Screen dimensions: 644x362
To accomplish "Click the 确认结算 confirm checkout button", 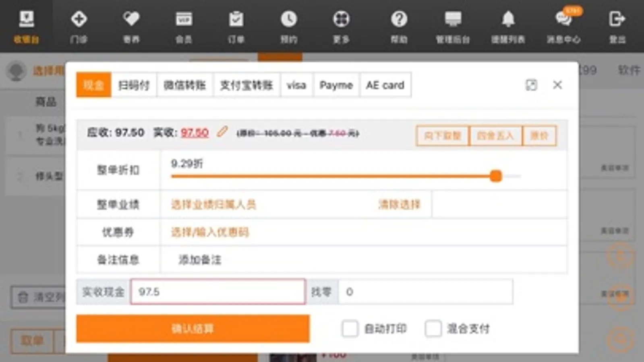I will point(193,329).
